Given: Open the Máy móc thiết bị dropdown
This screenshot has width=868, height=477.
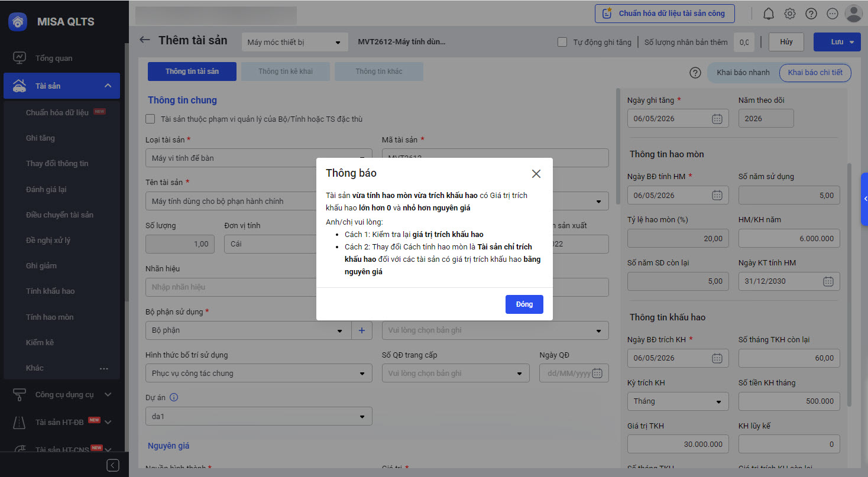Looking at the screenshot, I should pos(294,43).
